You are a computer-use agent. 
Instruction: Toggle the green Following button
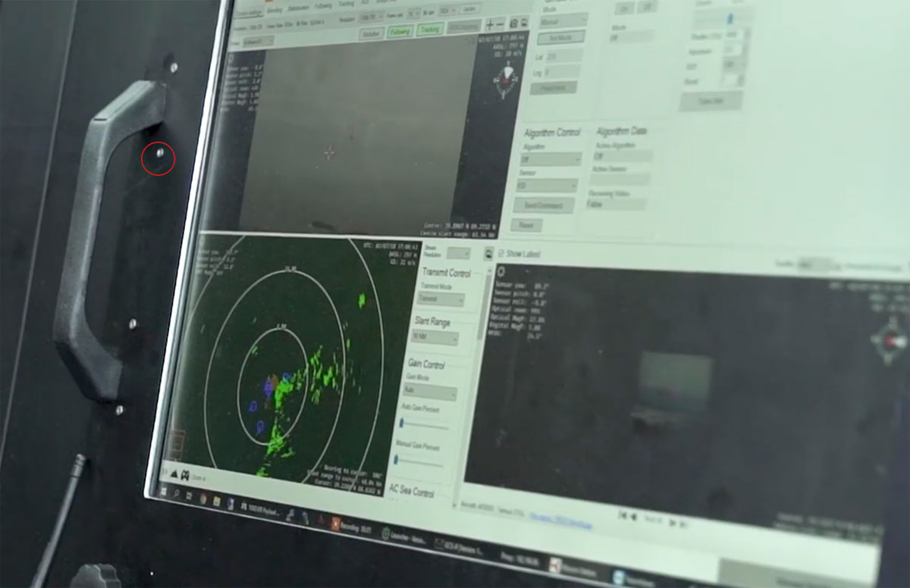[x=400, y=32]
